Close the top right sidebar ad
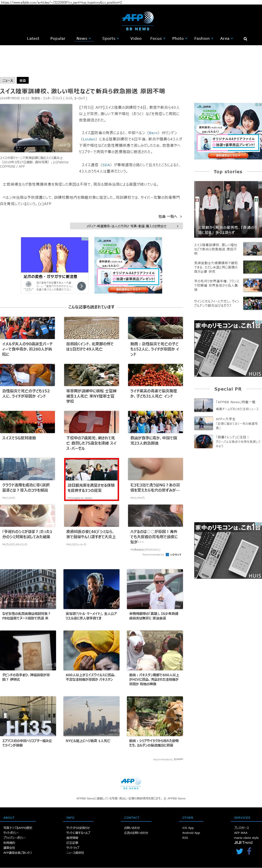This screenshot has height=868, width=262. pyautogui.click(x=260, y=105)
